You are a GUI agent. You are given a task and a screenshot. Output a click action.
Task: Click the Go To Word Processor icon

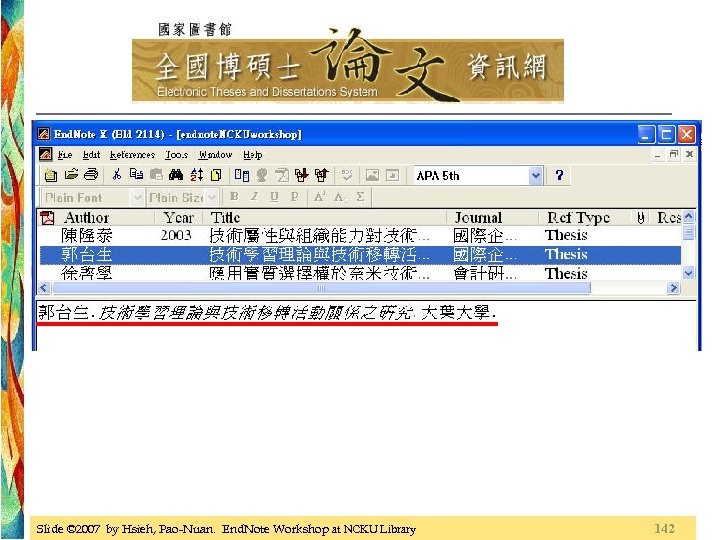pos(242,175)
